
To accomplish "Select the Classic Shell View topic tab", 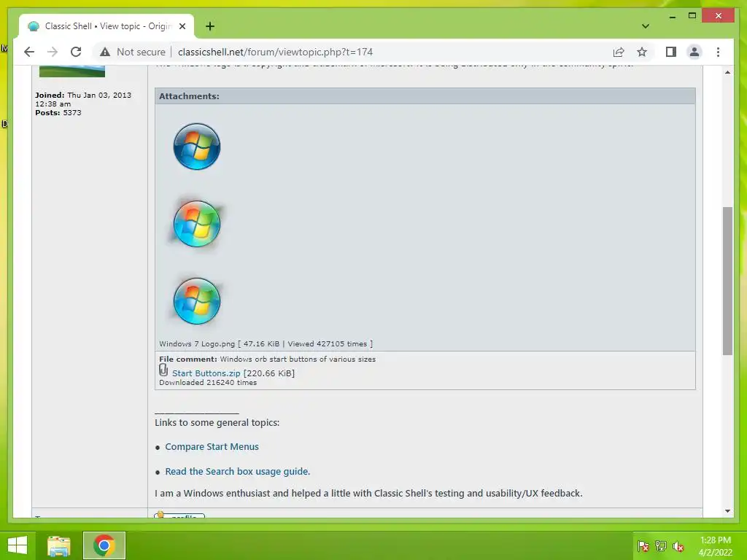I will [107, 26].
